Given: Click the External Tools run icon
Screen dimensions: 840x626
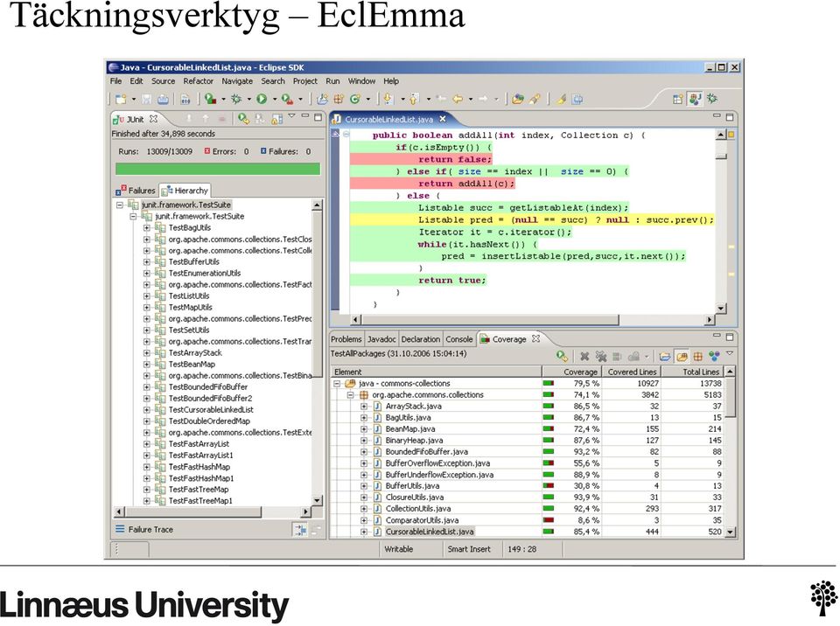Looking at the screenshot, I should point(287,99).
